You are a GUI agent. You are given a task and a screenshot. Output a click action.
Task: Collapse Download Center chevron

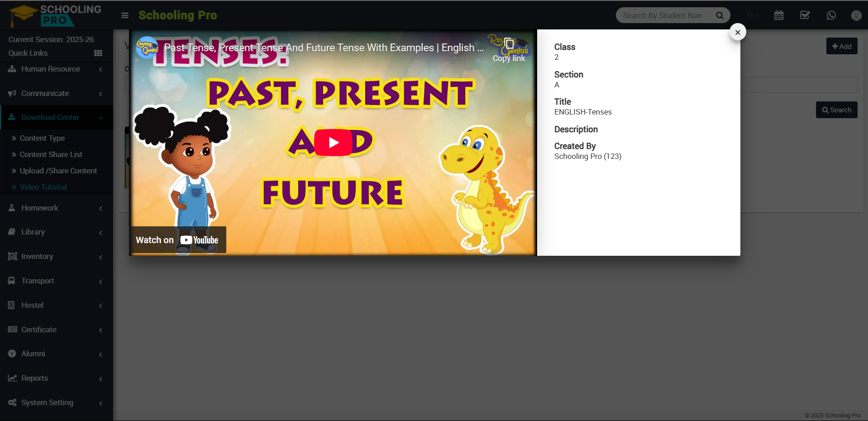pos(100,118)
